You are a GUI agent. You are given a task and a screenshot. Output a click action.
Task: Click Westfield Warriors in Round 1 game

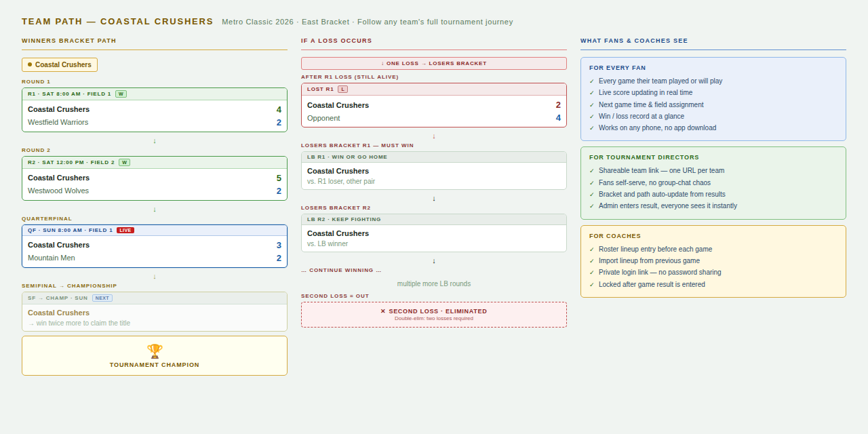(x=58, y=123)
